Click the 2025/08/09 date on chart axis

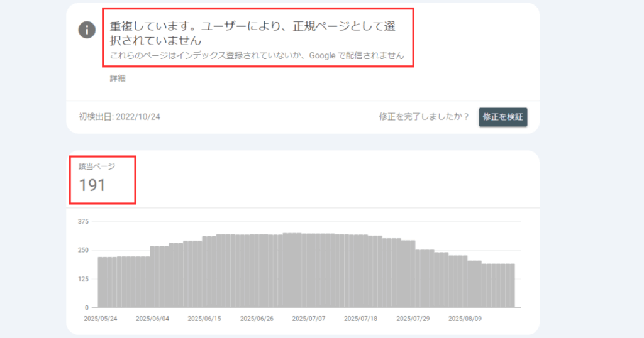click(x=465, y=319)
